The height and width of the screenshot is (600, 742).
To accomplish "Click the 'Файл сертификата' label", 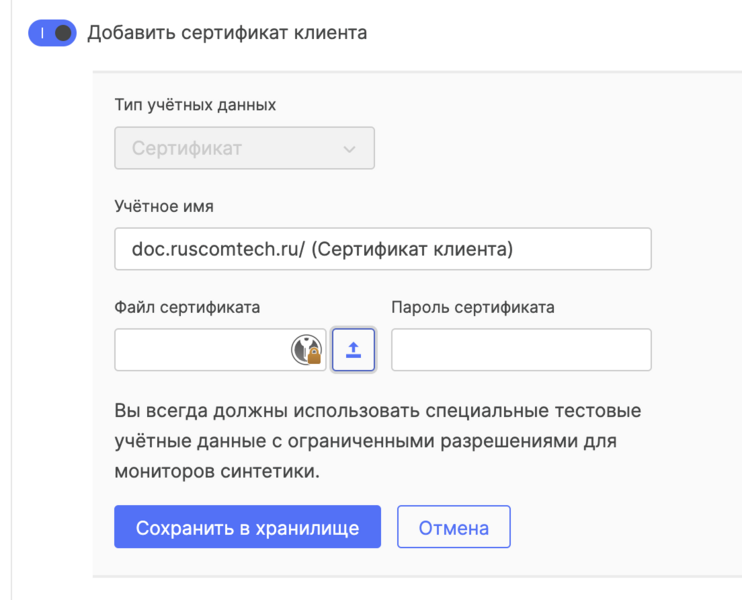I will click(x=187, y=307).
